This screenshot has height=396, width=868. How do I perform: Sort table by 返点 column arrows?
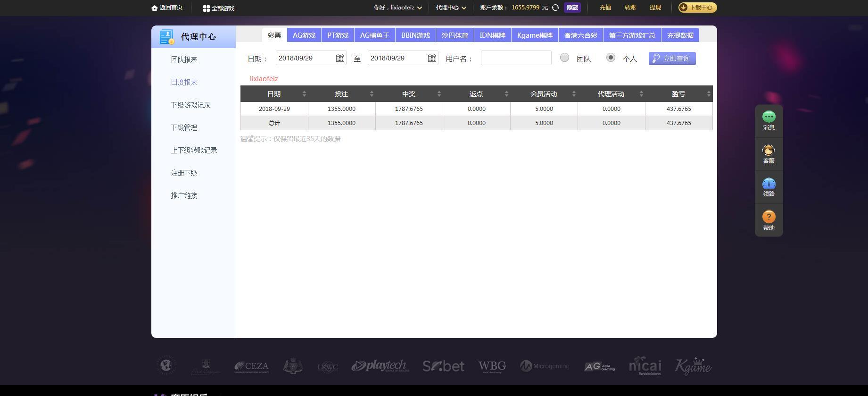pyautogui.click(x=506, y=94)
